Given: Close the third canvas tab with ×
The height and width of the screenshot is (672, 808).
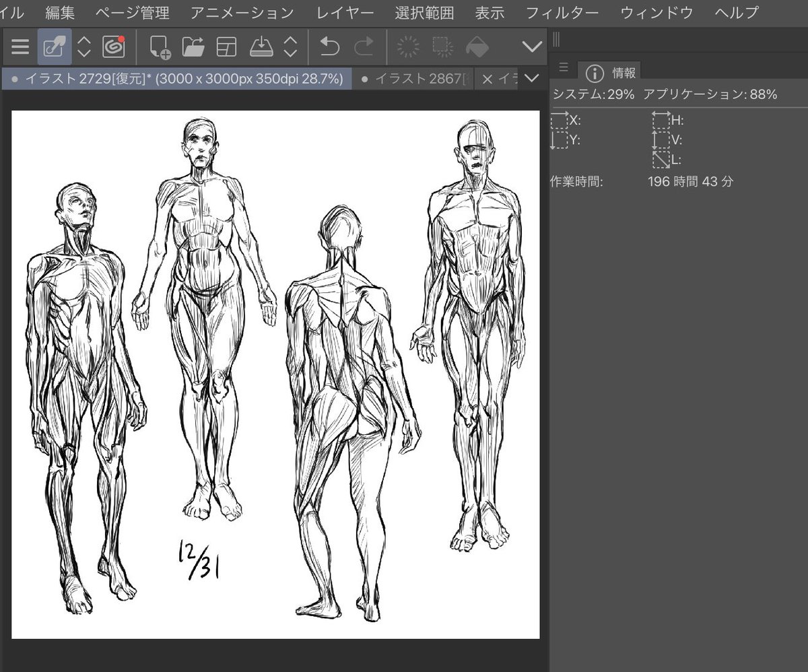Looking at the screenshot, I should pos(487,78).
